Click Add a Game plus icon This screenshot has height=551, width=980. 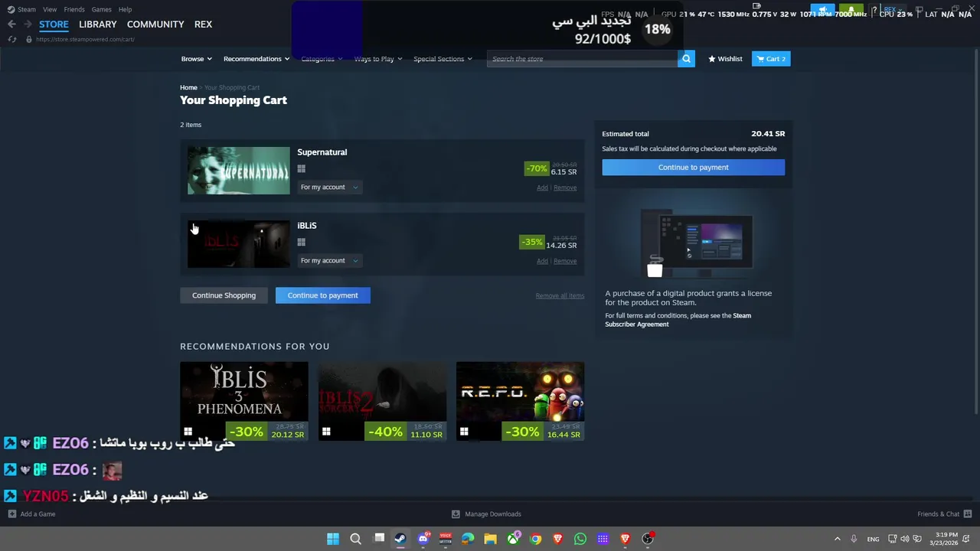[x=11, y=514]
